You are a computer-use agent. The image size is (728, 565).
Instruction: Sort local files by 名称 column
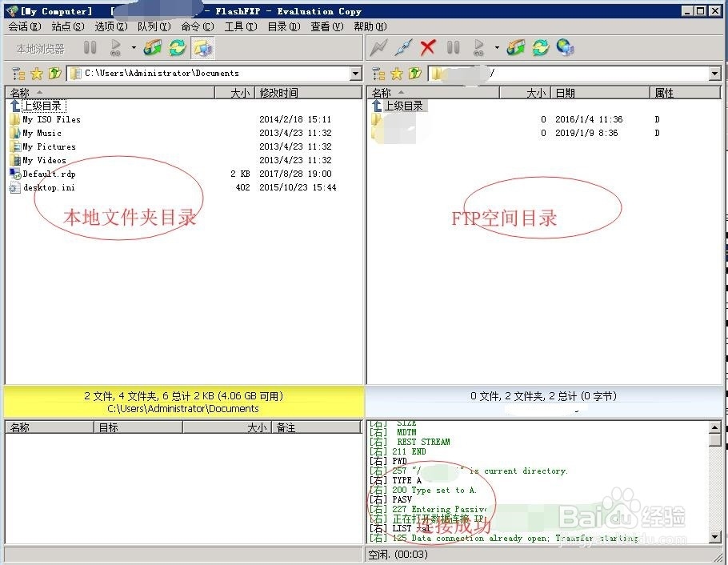tap(110, 93)
